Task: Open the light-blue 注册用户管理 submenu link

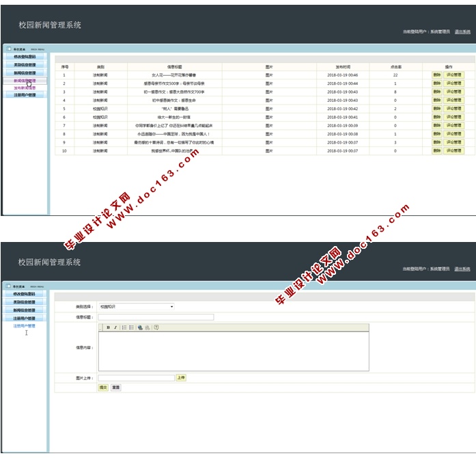Action: click(x=25, y=326)
